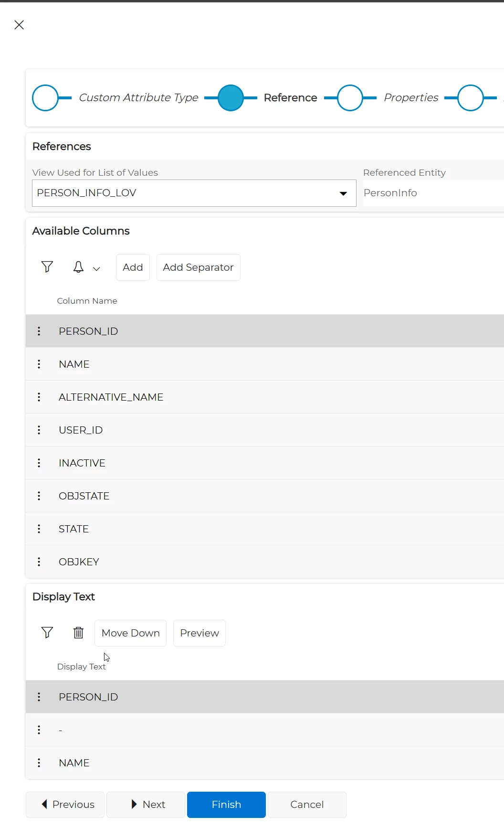The height and width of the screenshot is (838, 504).
Task: Click the bell icon in Available Columns
Action: pos(78,267)
